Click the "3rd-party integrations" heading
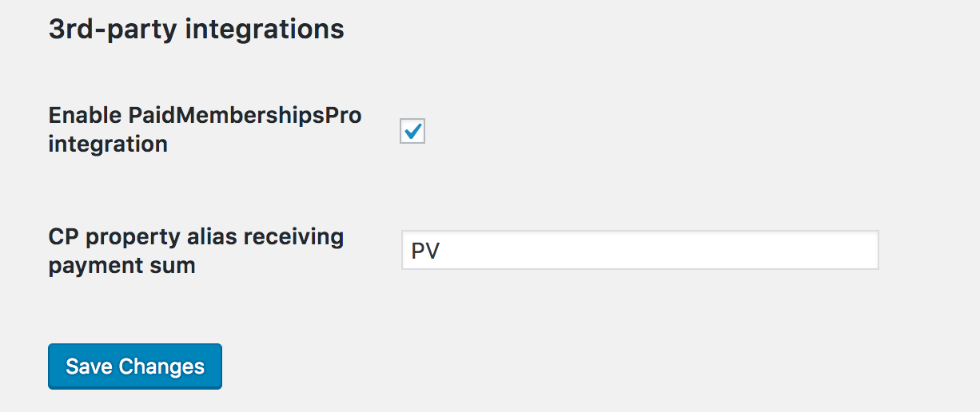The width and height of the screenshot is (980, 412). pyautogui.click(x=196, y=30)
